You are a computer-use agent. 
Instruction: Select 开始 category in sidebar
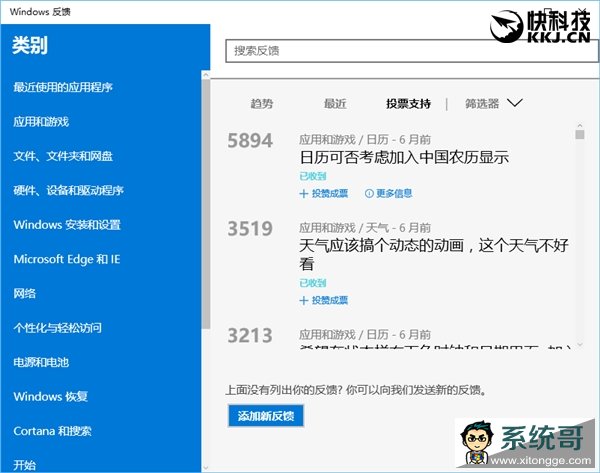[x=24, y=465]
